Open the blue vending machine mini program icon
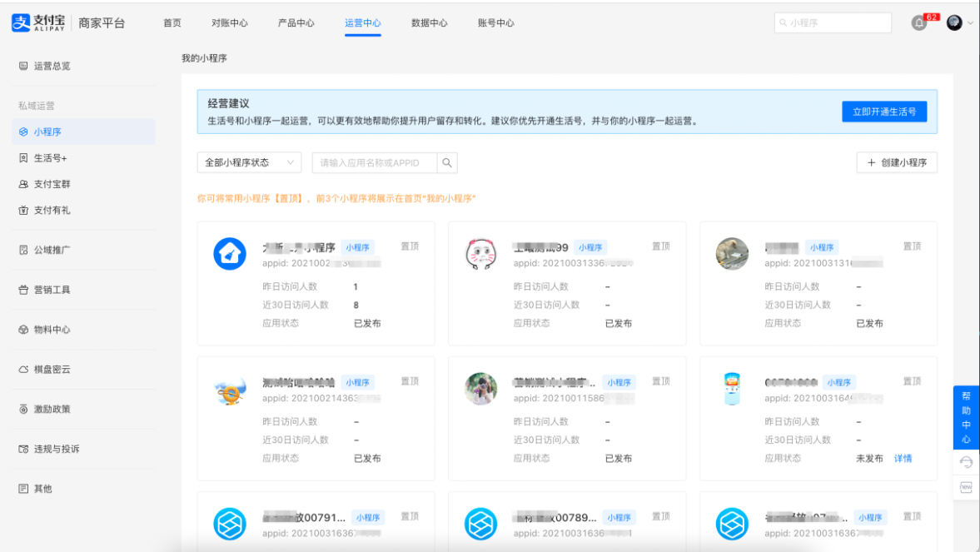This screenshot has height=552, width=980. [732, 389]
